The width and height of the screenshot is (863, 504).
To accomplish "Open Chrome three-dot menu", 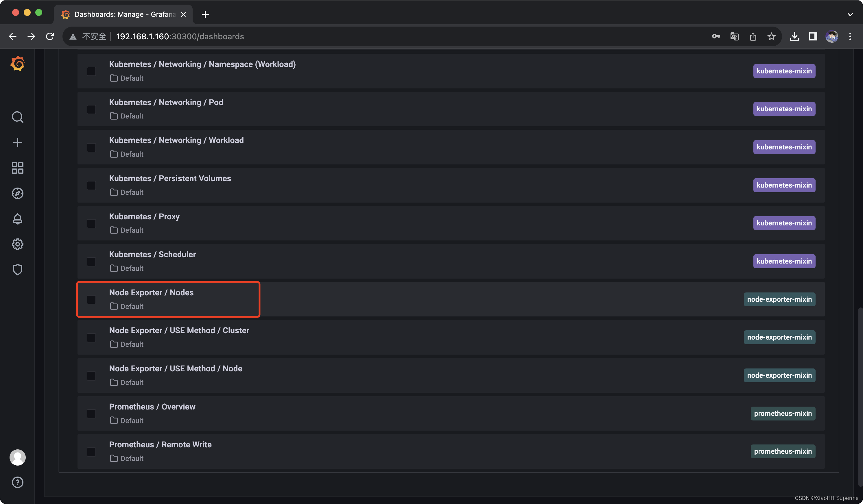I will 850,36.
